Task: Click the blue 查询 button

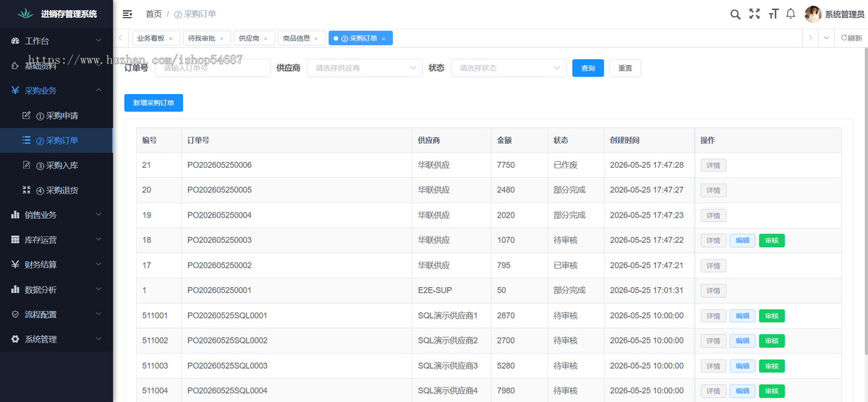Action: pyautogui.click(x=588, y=68)
